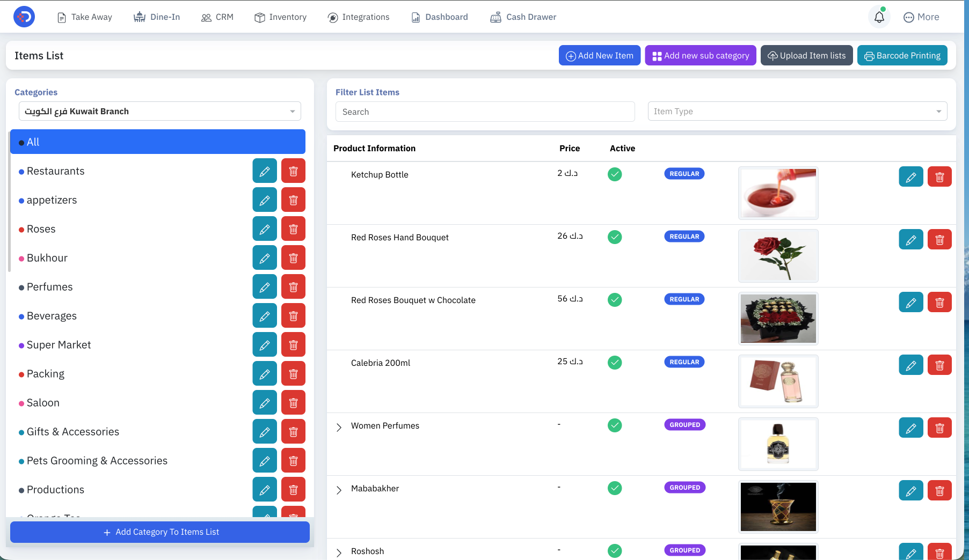The width and height of the screenshot is (969, 560).
Task: Delete the Super Market category
Action: 293,345
